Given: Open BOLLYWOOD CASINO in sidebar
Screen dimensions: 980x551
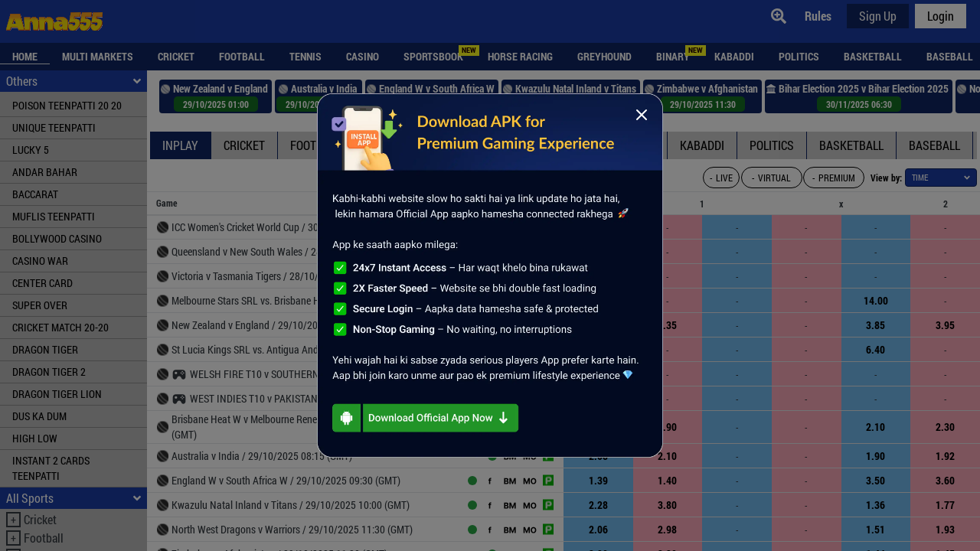Looking at the screenshot, I should (x=73, y=239).
